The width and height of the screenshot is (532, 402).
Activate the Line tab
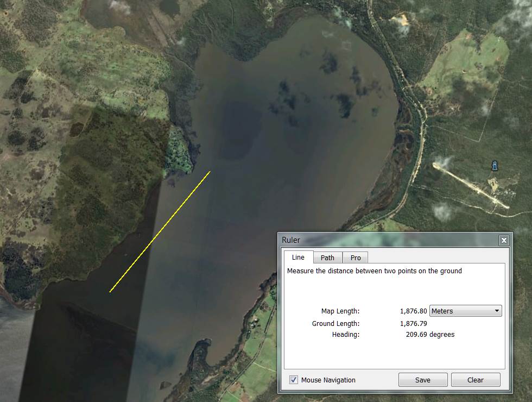(x=298, y=257)
